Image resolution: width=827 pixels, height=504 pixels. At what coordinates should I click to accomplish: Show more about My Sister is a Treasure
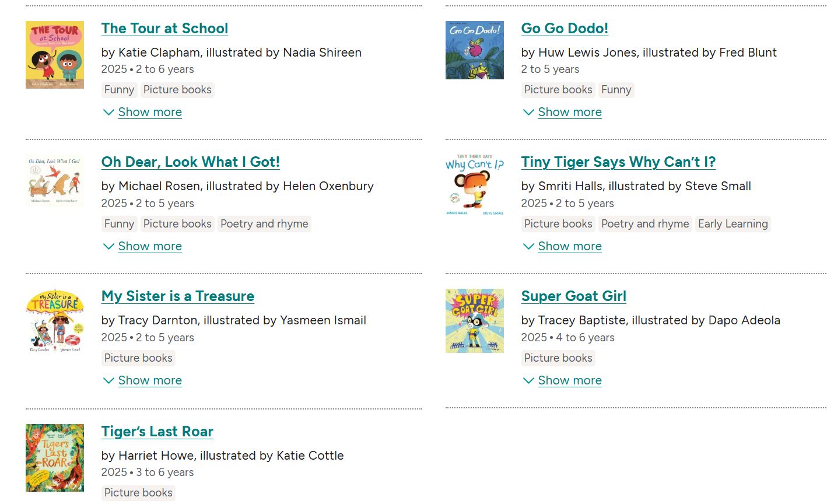(149, 380)
